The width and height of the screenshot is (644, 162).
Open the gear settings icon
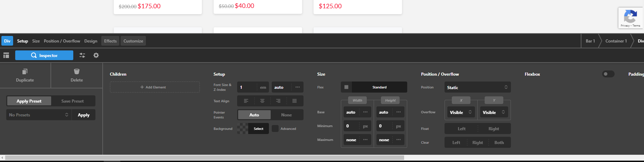pyautogui.click(x=96, y=55)
